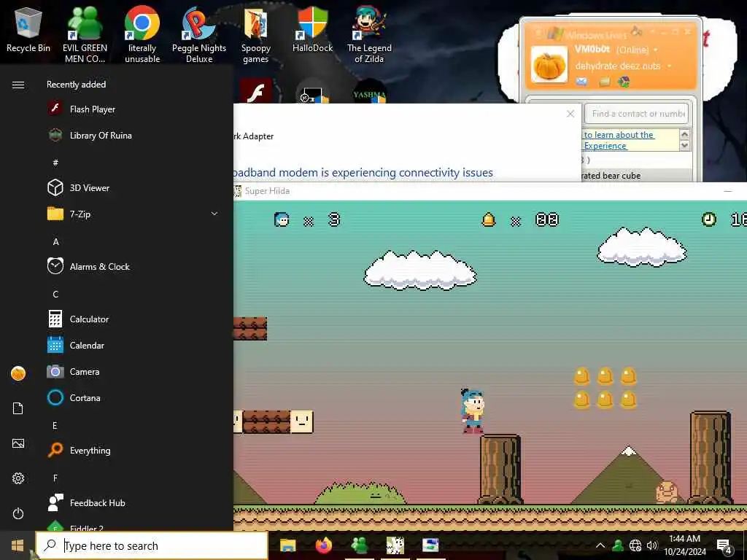This screenshot has width=747, height=560.
Task: Open the YASHMA desktop icon
Action: click(x=369, y=93)
